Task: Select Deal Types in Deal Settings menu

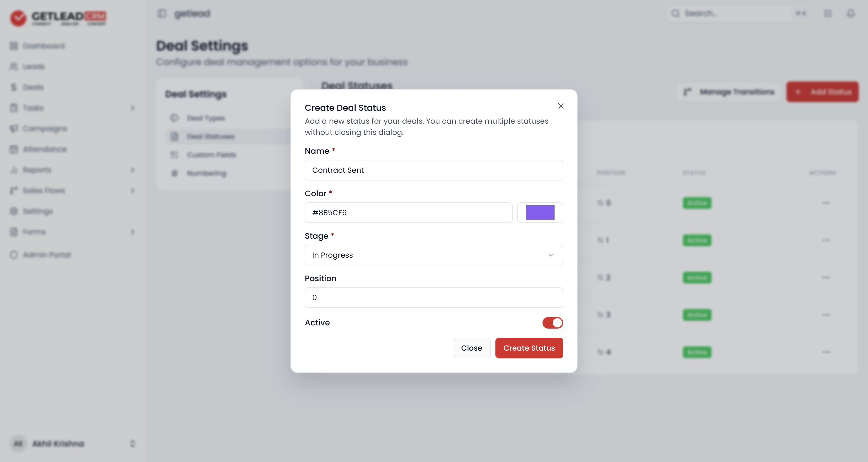Action: [206, 118]
